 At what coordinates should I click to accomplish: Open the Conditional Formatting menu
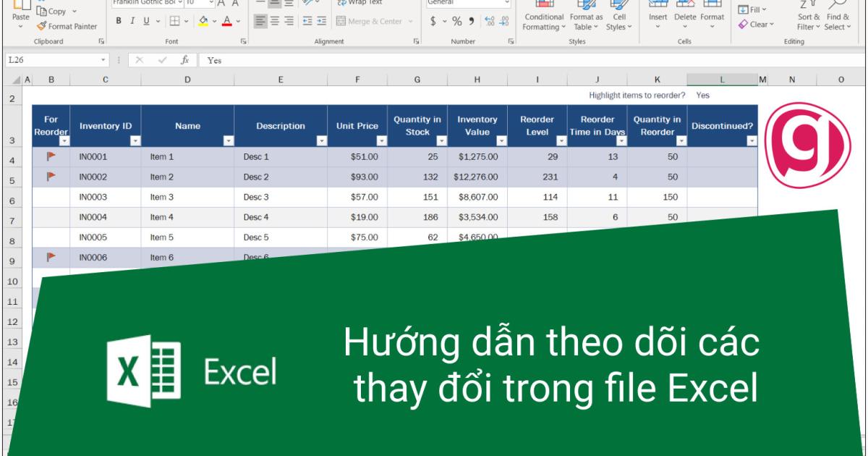tap(545, 14)
